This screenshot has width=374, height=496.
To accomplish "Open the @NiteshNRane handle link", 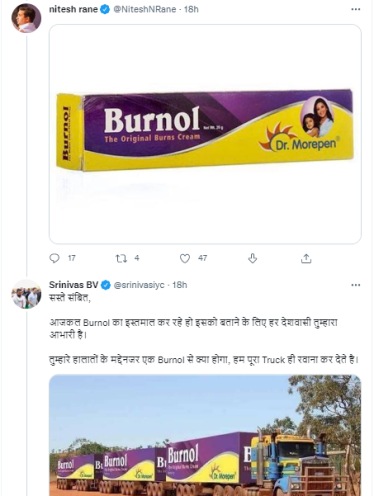I will (145, 9).
